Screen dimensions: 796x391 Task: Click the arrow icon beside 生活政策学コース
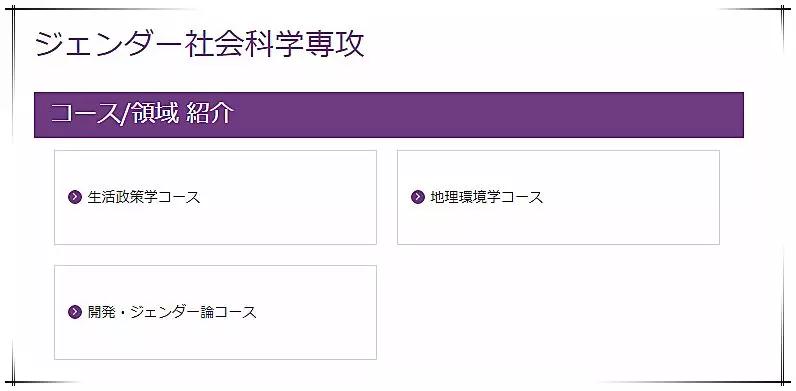point(74,197)
